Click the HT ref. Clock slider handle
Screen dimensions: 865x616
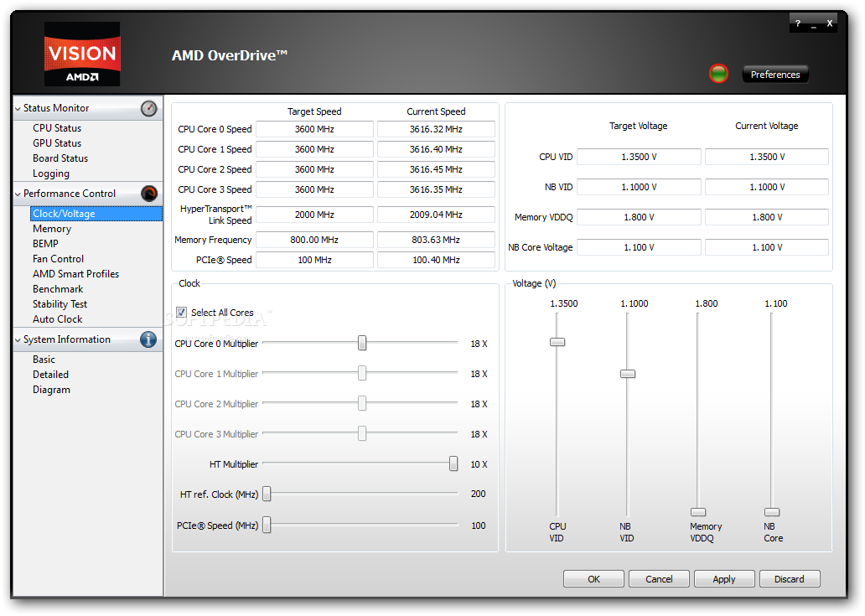[267, 494]
